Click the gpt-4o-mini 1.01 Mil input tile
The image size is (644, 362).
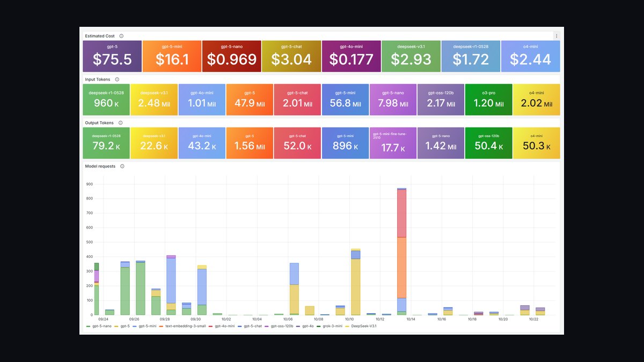click(x=202, y=100)
